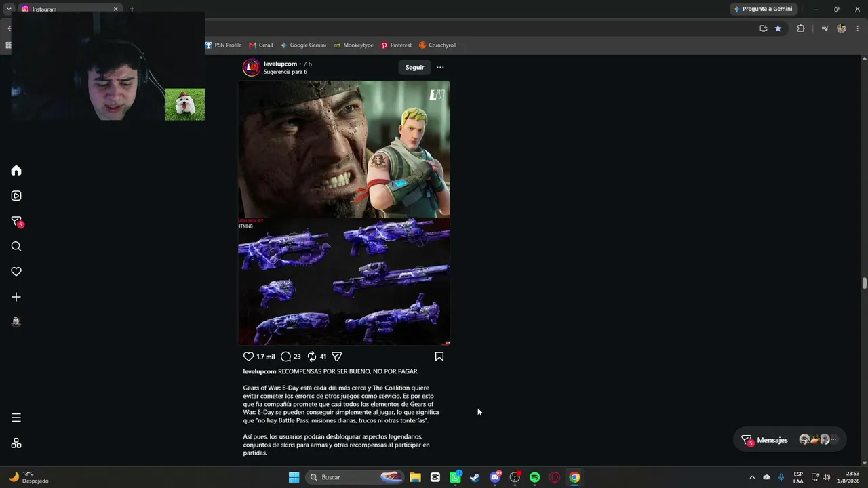Open Pinterest bookmark
The width and height of the screenshot is (868, 488).
point(396,45)
